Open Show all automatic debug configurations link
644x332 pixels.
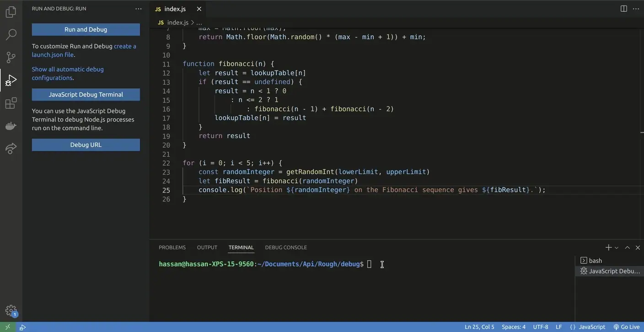(x=68, y=73)
